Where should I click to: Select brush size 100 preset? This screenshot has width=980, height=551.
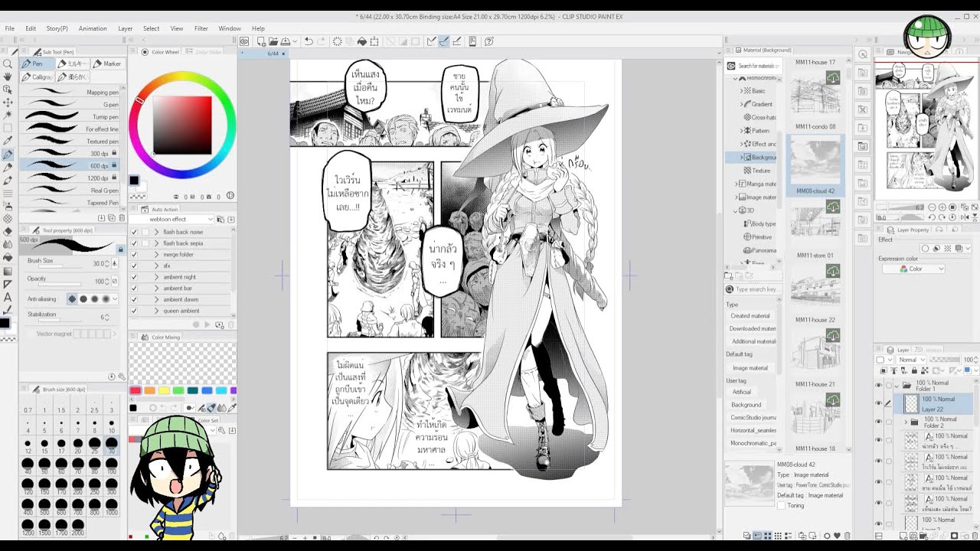(111, 465)
